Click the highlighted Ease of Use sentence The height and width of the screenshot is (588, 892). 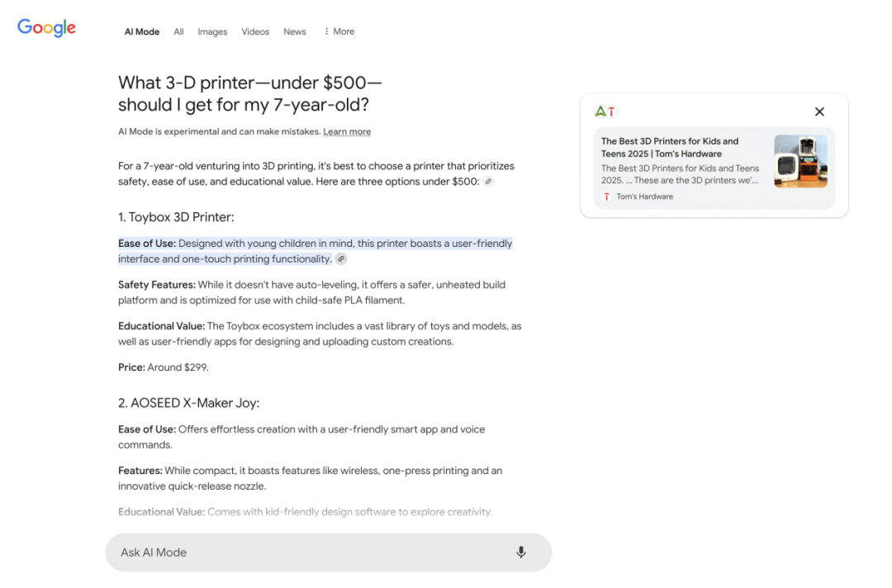pos(316,251)
